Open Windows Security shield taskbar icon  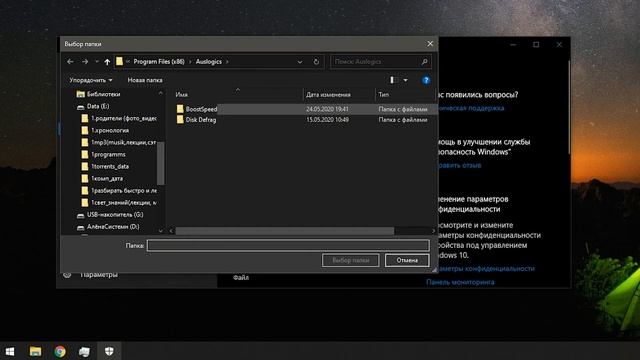(x=109, y=351)
